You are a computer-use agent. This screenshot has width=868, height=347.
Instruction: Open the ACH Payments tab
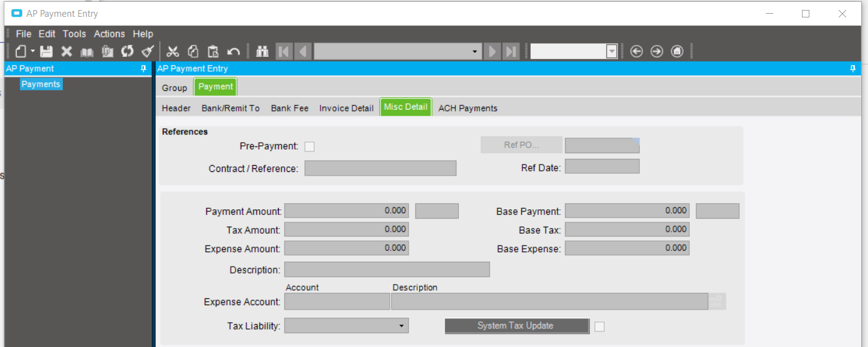pos(468,108)
